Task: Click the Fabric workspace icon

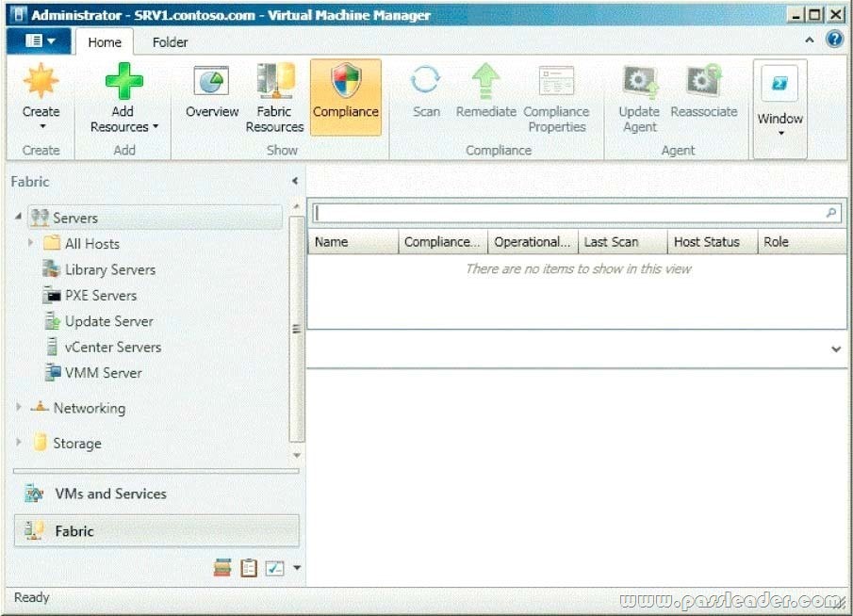Action: [x=34, y=531]
